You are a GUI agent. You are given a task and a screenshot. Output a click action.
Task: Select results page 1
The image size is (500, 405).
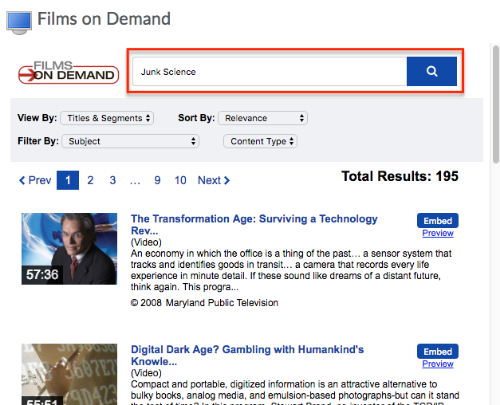(x=68, y=180)
